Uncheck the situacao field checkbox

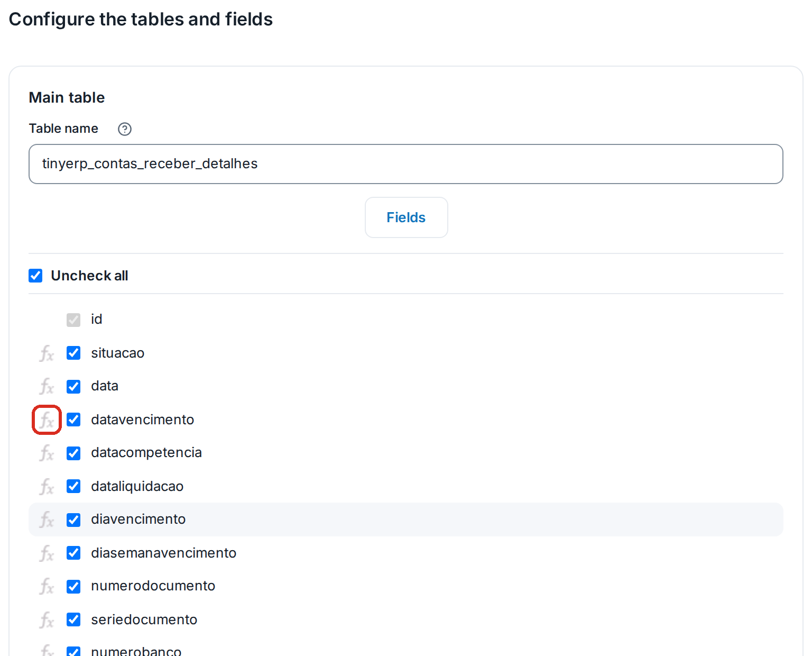tap(73, 353)
